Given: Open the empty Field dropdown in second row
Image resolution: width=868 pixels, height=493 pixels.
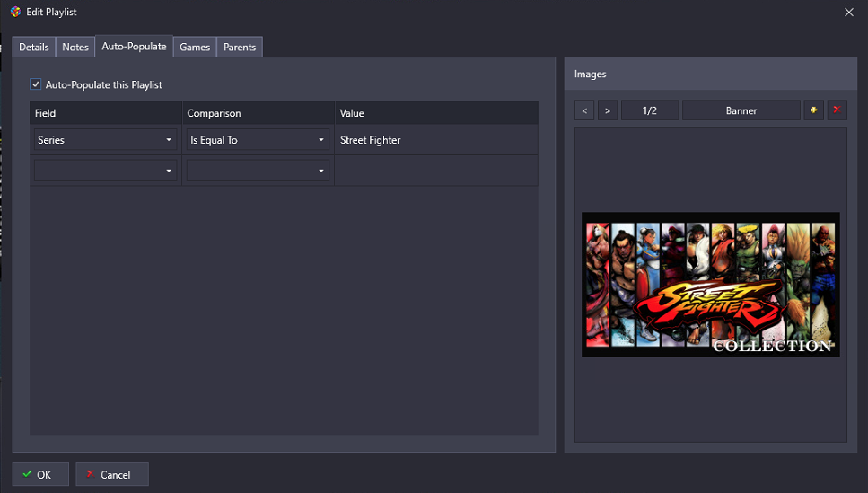Looking at the screenshot, I should click(x=105, y=171).
